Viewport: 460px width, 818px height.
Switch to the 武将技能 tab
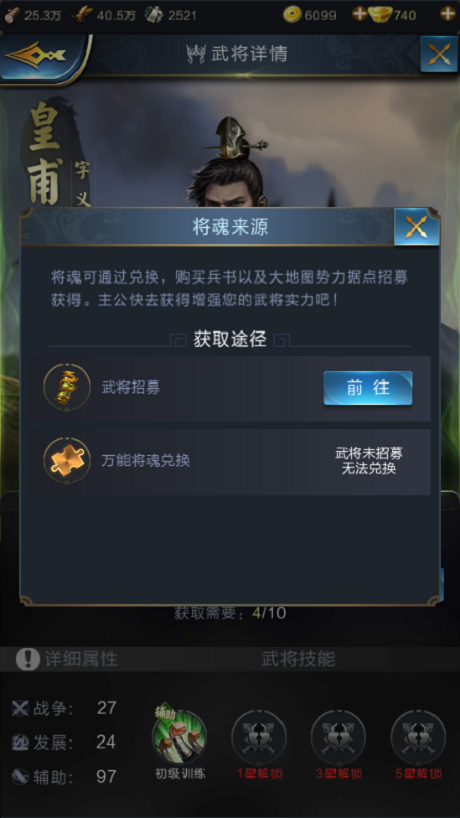point(298,659)
